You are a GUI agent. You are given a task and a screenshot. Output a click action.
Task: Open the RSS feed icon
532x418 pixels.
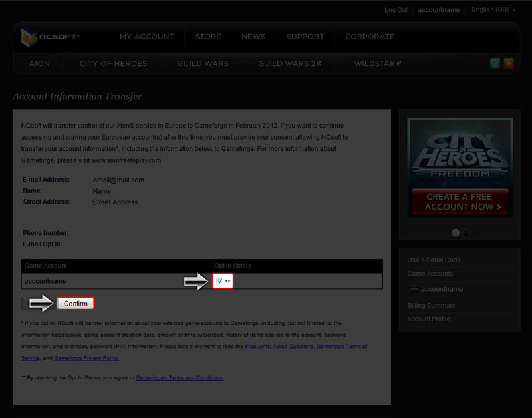(509, 63)
